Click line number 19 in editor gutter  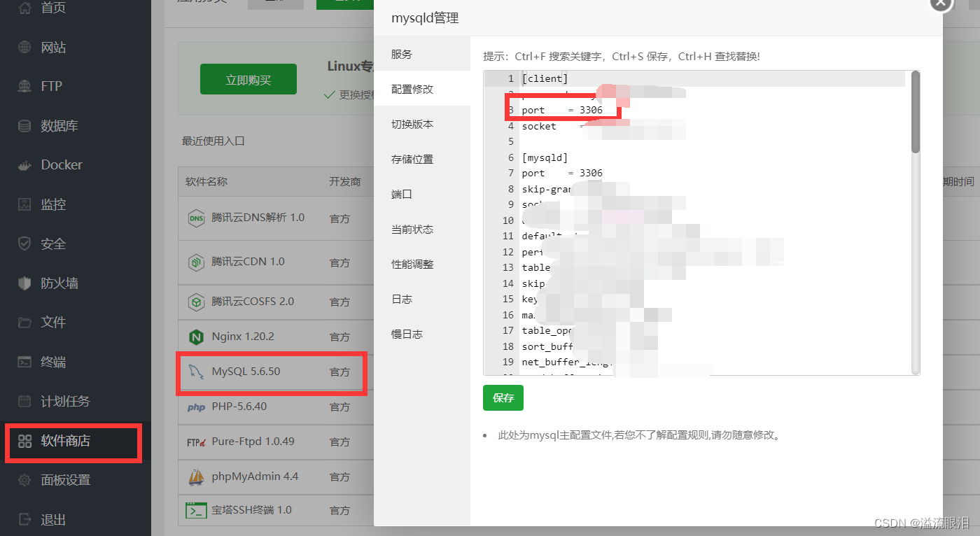tap(508, 362)
